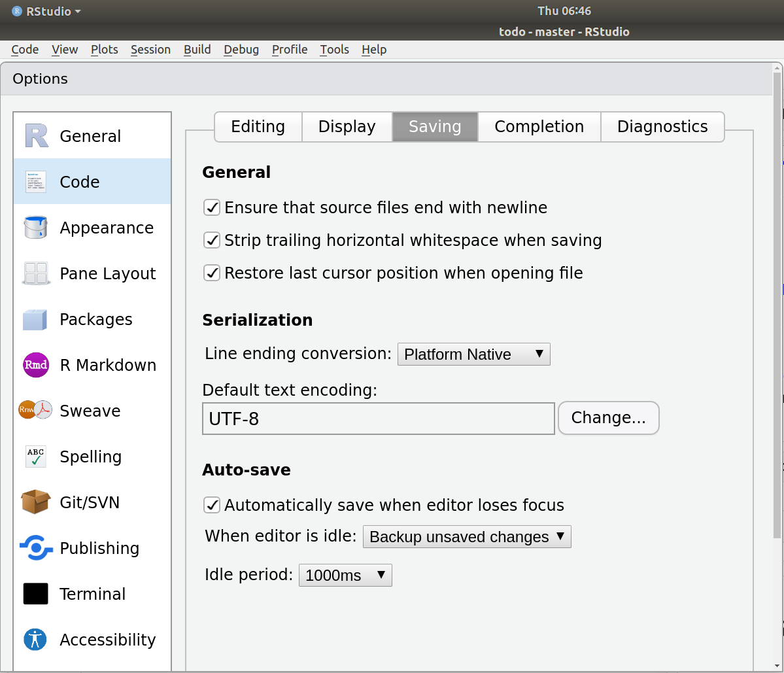Click the Pane Layout grid icon
784x673 pixels.
36,273
